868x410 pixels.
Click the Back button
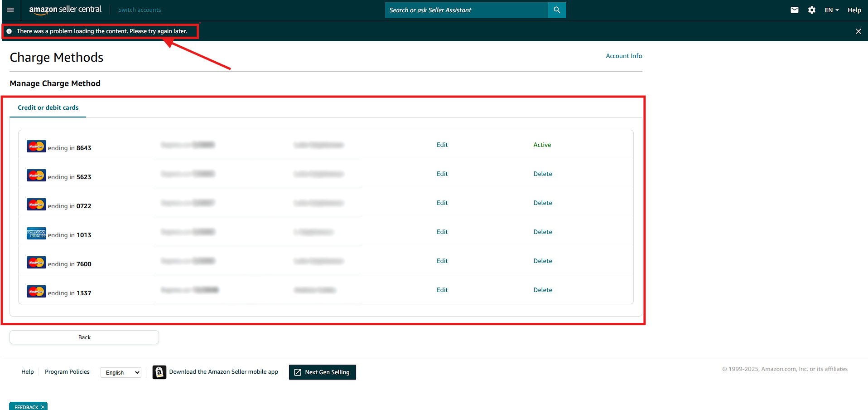(84, 337)
